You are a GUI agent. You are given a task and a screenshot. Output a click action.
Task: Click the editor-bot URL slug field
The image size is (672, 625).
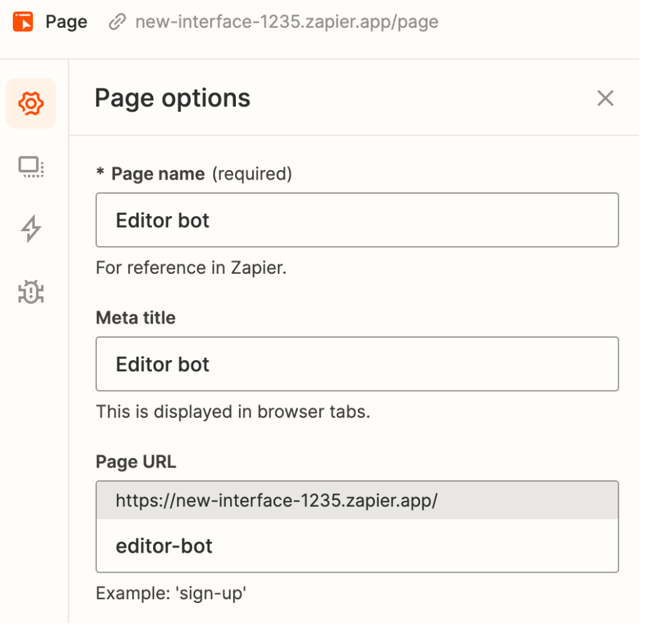point(357,546)
